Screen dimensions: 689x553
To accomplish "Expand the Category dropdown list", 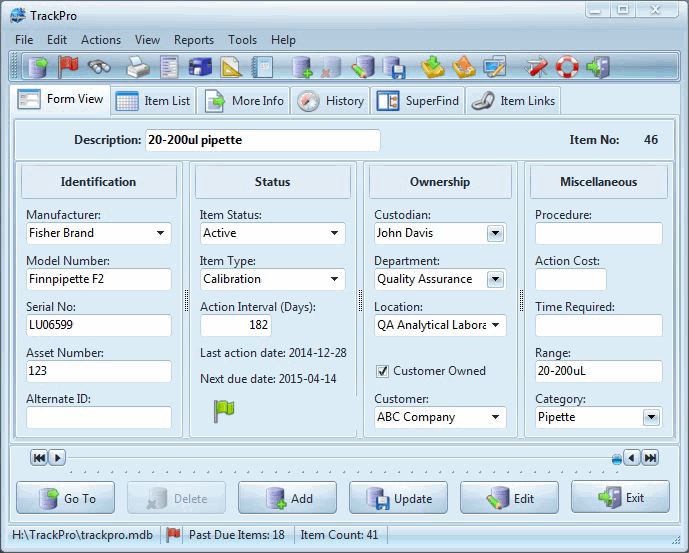I will tap(651, 417).
